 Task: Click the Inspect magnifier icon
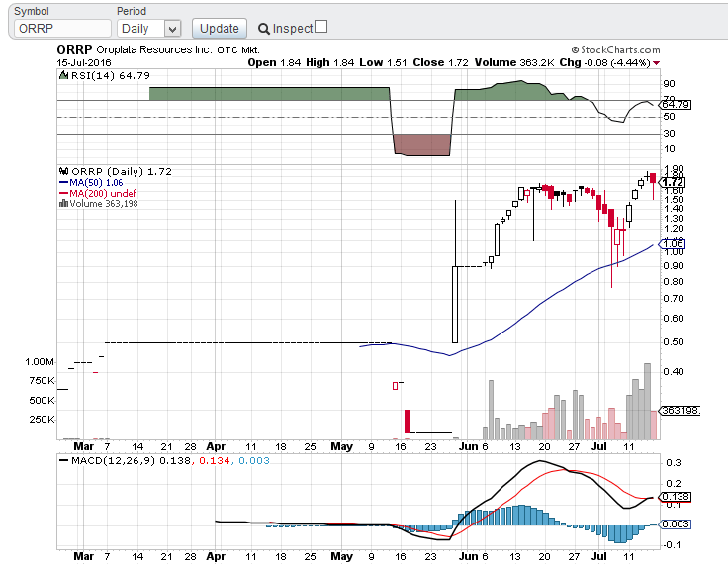click(x=264, y=29)
